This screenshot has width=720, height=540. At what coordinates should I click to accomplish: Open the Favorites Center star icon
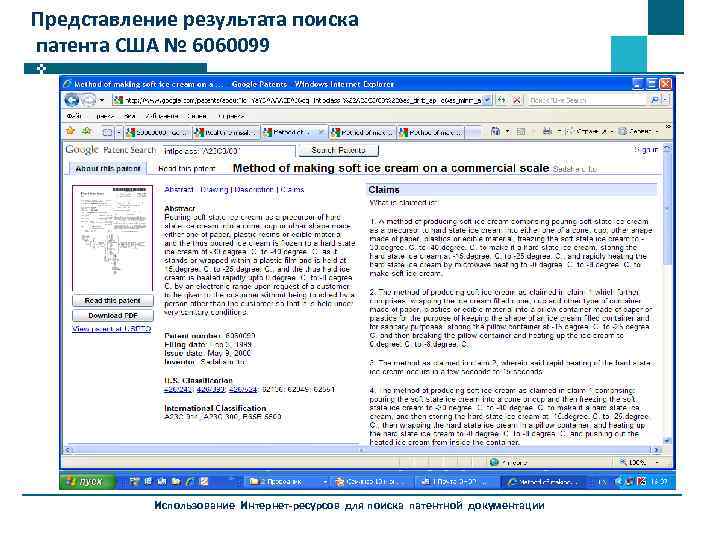pos(70,132)
